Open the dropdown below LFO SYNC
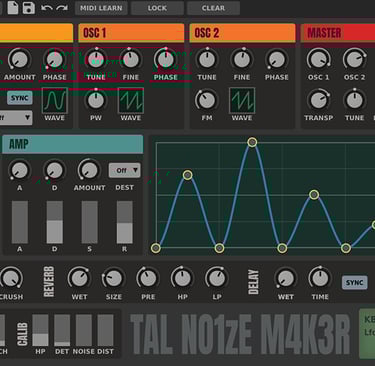The height and width of the screenshot is (366, 375). (x=16, y=118)
